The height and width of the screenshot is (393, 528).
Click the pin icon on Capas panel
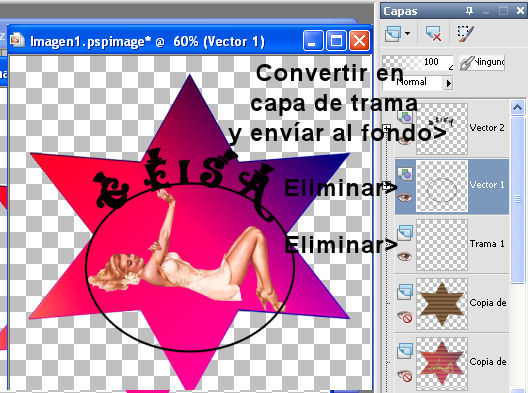pos(469,11)
